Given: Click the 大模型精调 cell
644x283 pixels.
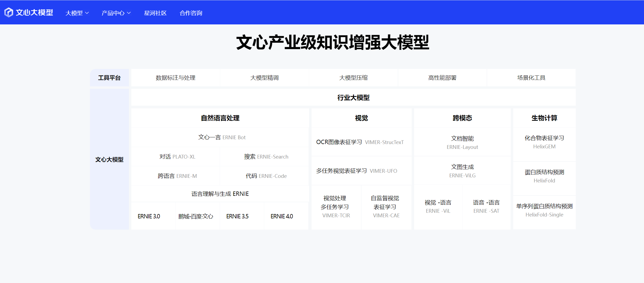Looking at the screenshot, I should point(264,78).
